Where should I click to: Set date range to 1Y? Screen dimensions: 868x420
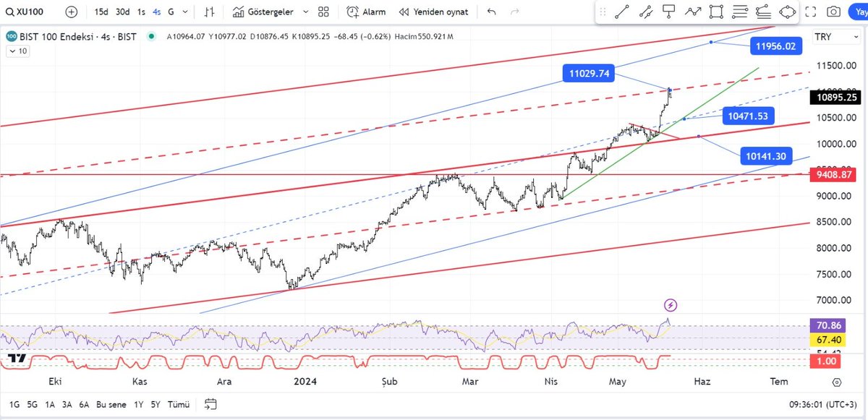[x=139, y=404]
